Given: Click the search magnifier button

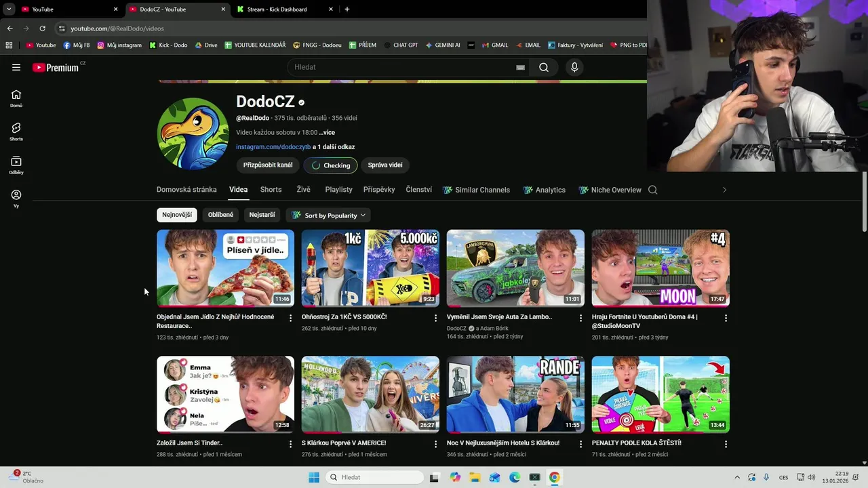Looking at the screenshot, I should tap(544, 67).
